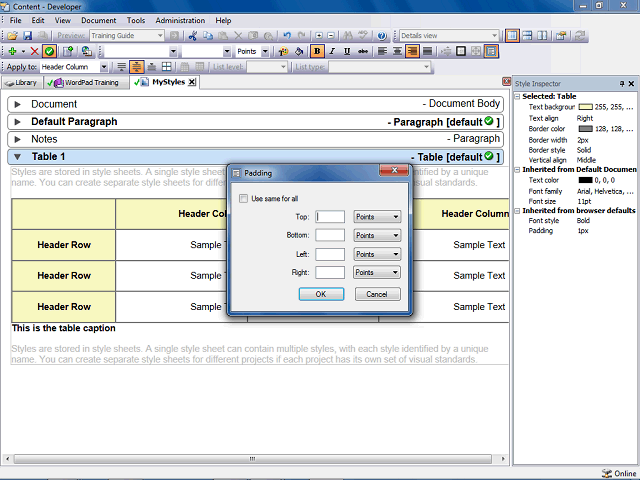Image resolution: width=640 pixels, height=480 pixels.
Task: Click the Vertical align top icon
Action: 121,67
